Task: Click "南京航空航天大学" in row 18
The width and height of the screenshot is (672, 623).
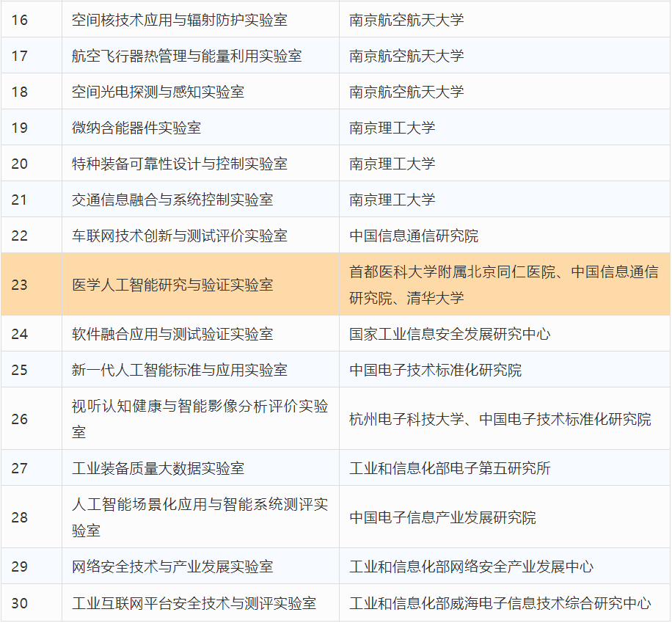Action: point(406,92)
